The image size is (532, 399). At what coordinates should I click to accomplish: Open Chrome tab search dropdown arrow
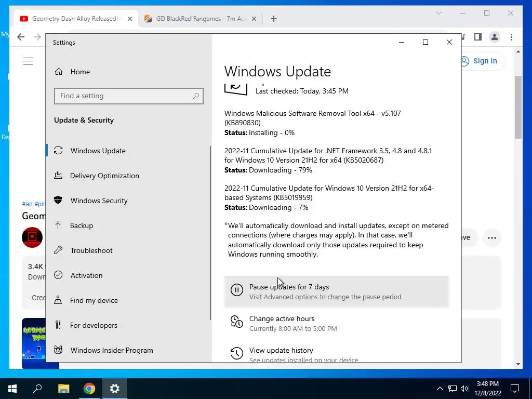point(439,13)
